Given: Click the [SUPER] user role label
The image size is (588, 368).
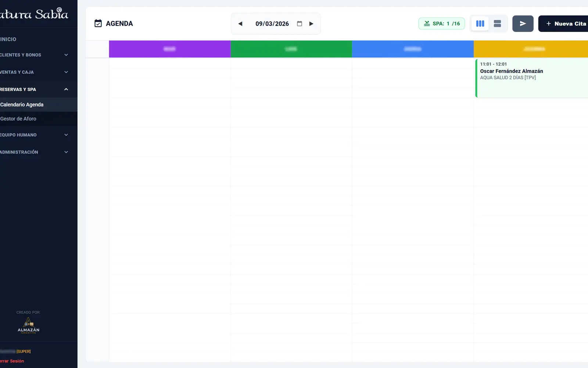Looking at the screenshot, I should click(24, 351).
